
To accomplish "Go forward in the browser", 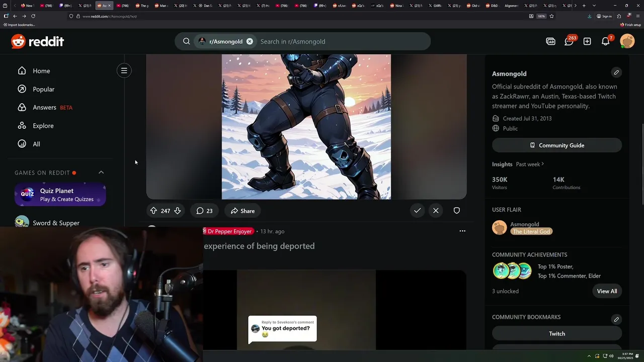I will pyautogui.click(x=24, y=16).
